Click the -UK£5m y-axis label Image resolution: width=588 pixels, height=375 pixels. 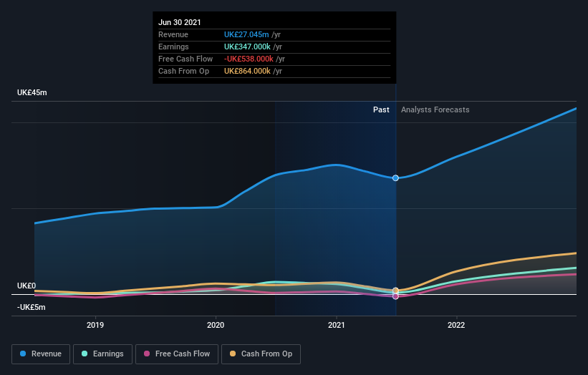pyautogui.click(x=31, y=307)
